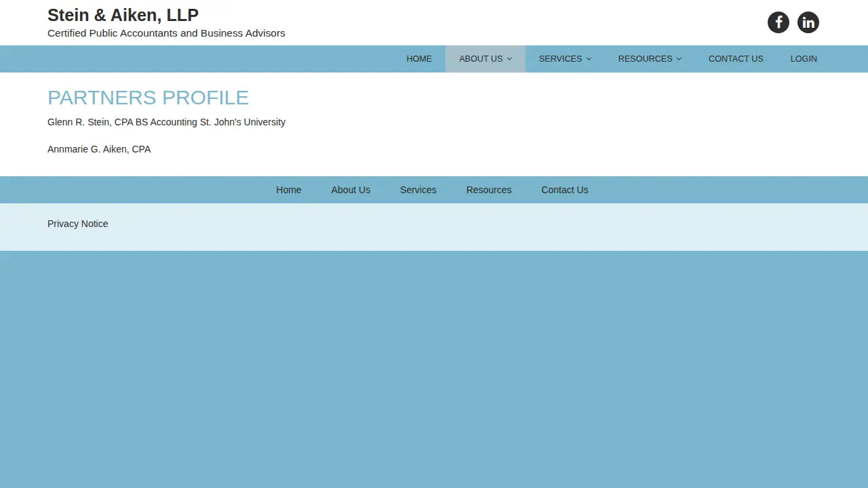
Task: Click the Certified Public Accountants tagline
Action: pos(166,33)
